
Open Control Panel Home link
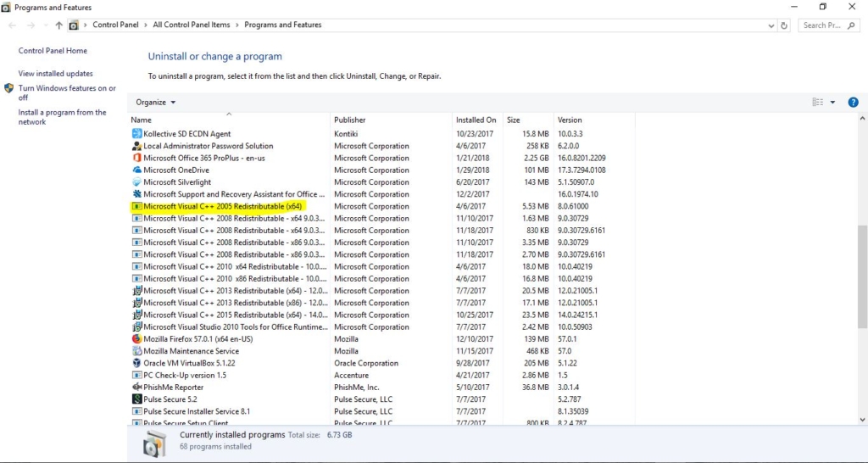pyautogui.click(x=53, y=51)
